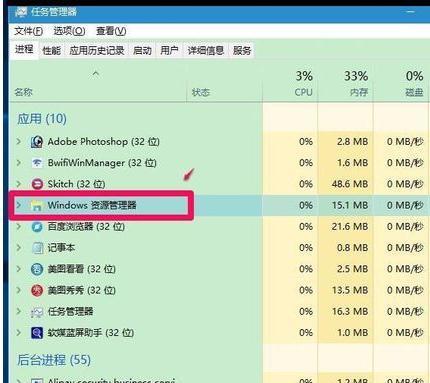Screen dimensions: 430x383
Task: Expand the Windows 资源管理器 process group
Action: pyautogui.click(x=19, y=205)
